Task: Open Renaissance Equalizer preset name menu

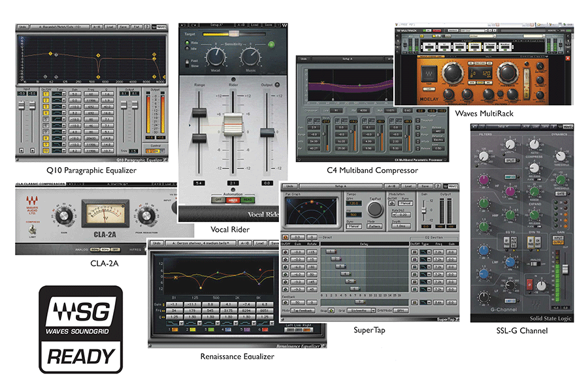Action: tap(201, 244)
